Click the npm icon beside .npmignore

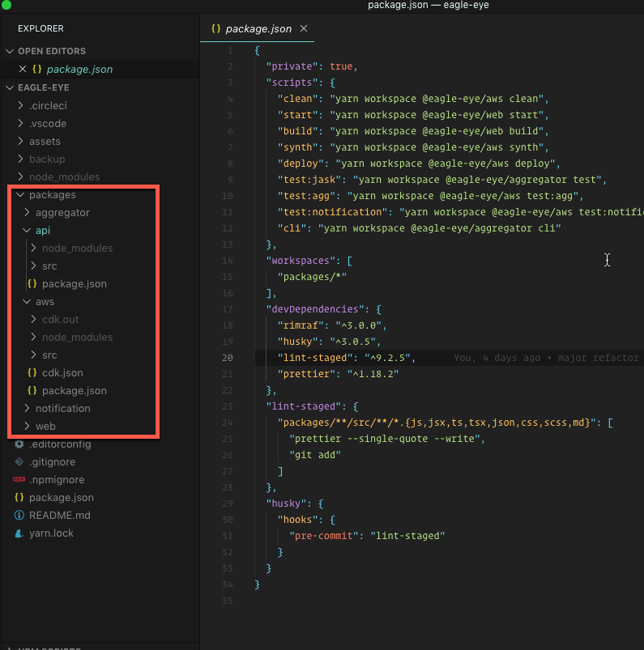pos(19,480)
